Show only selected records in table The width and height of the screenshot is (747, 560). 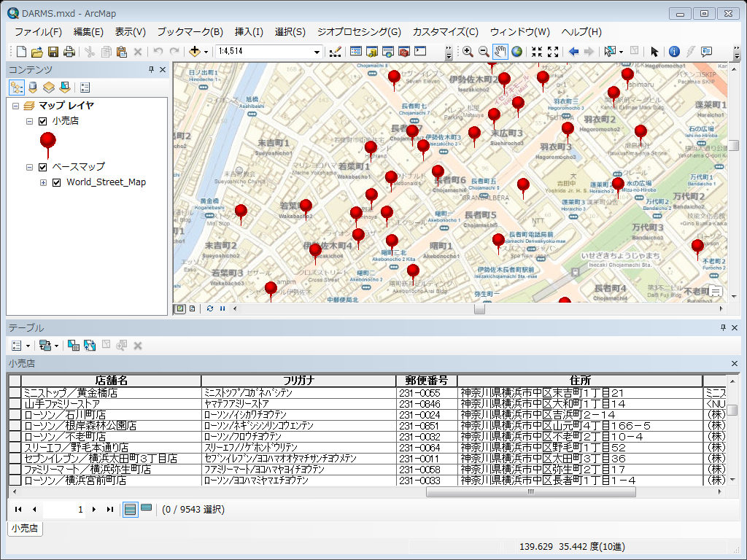(x=146, y=508)
